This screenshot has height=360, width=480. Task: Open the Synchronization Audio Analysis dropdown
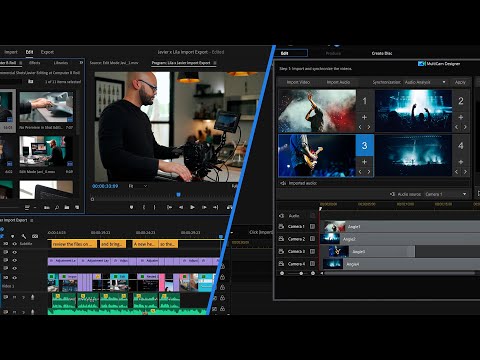pyautogui.click(x=425, y=82)
